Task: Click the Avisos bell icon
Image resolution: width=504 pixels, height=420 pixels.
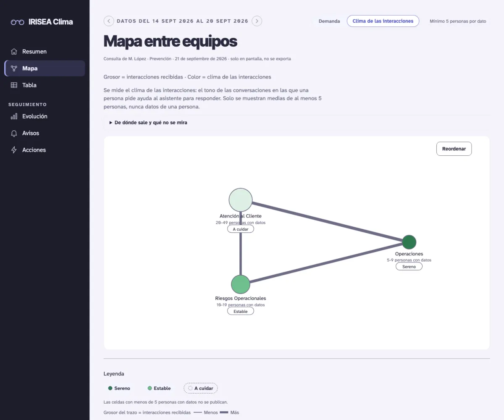Action: [14, 133]
